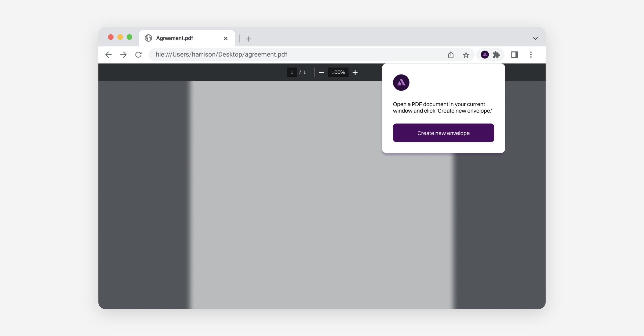Click the file URL address bar

268,54
